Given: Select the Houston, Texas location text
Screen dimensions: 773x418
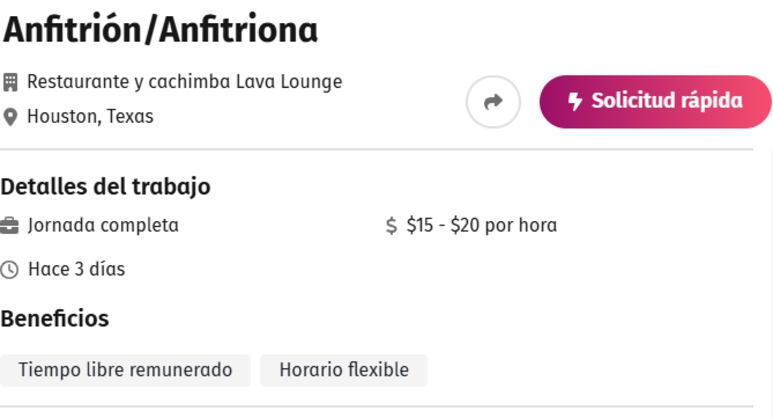Looking at the screenshot, I should click(90, 116).
